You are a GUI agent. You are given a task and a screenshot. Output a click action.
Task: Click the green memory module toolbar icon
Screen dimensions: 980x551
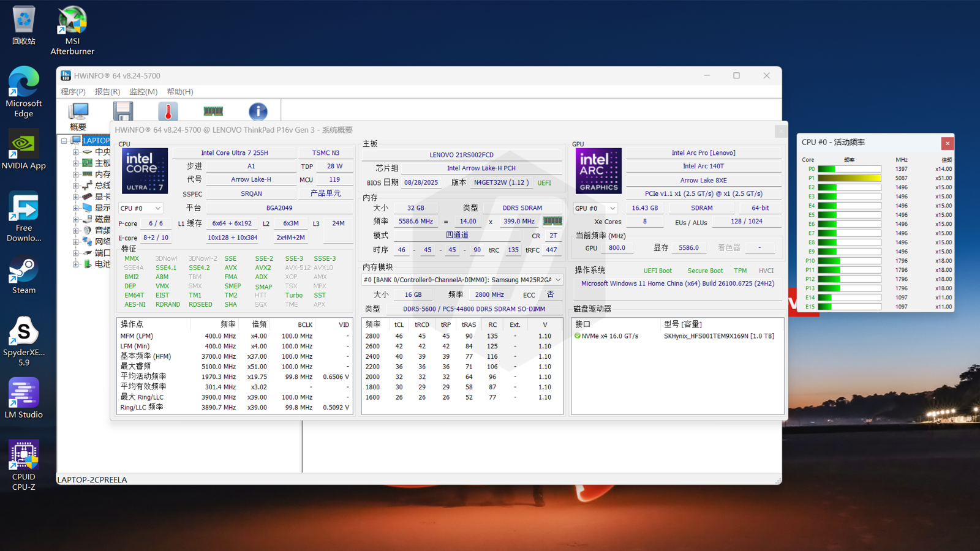(x=213, y=111)
